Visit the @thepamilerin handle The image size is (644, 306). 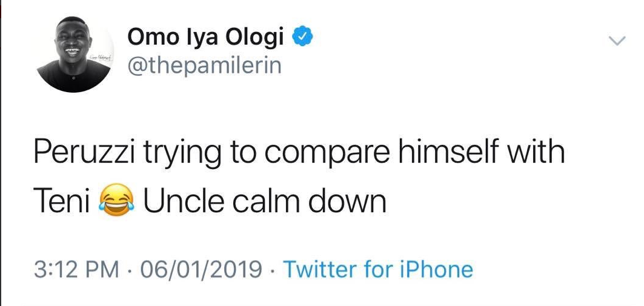(204, 65)
